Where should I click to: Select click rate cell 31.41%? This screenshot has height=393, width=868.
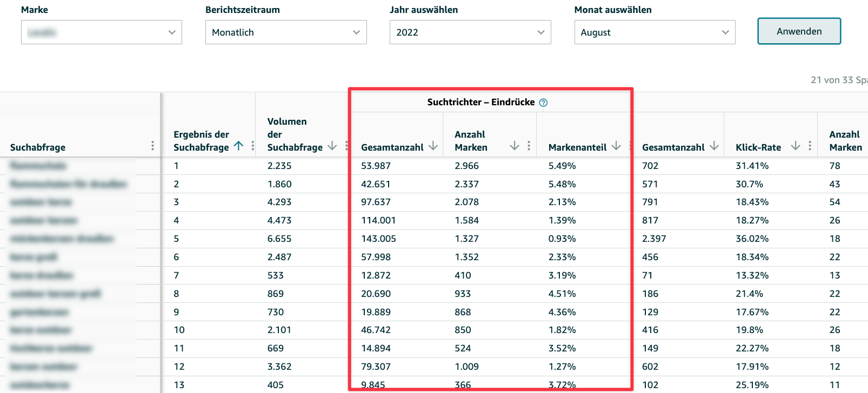coord(752,166)
